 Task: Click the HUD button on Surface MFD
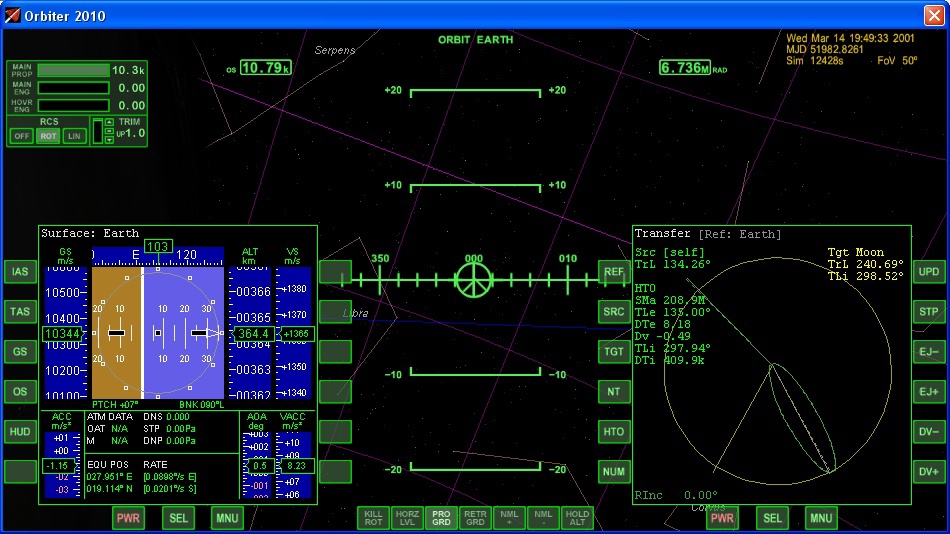click(x=20, y=432)
